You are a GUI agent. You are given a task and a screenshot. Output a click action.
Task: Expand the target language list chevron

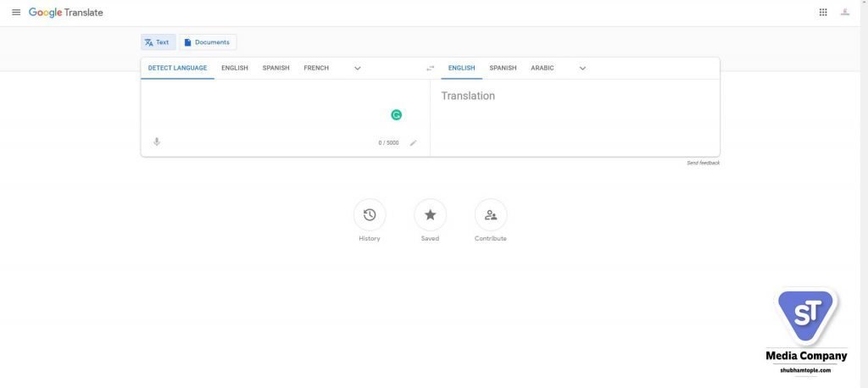click(x=582, y=69)
